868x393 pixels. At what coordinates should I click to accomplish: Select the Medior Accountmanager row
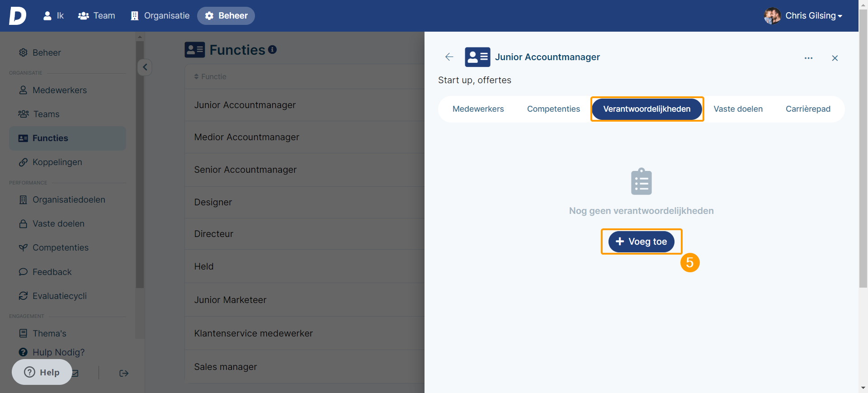click(x=305, y=137)
